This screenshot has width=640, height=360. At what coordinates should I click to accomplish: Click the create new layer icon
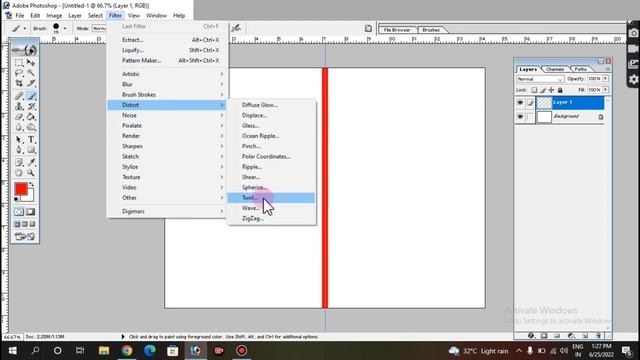pyautogui.click(x=585, y=336)
